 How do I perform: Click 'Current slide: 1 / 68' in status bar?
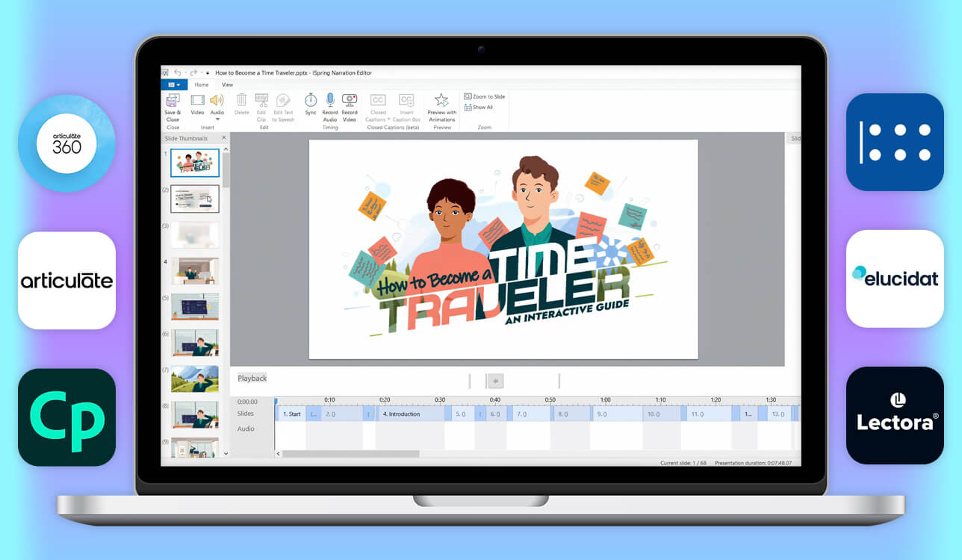pos(683,463)
